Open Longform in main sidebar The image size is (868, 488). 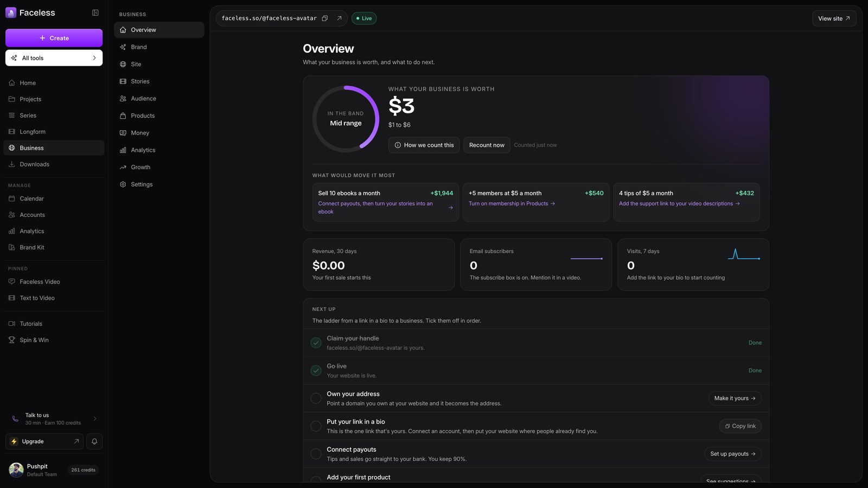pyautogui.click(x=54, y=132)
